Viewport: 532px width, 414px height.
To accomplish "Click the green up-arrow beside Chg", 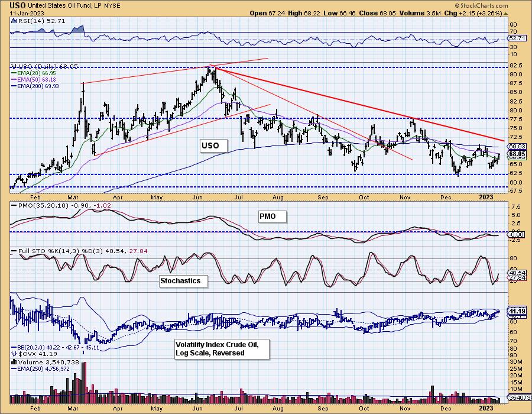I will [x=506, y=14].
